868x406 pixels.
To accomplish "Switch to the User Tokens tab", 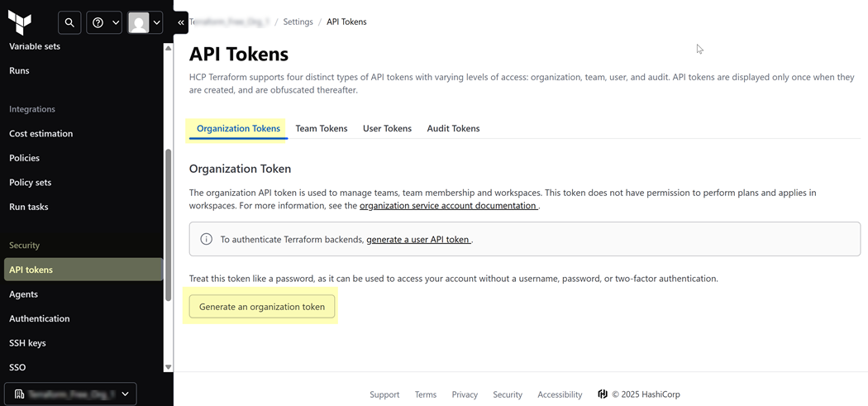I will pos(387,128).
